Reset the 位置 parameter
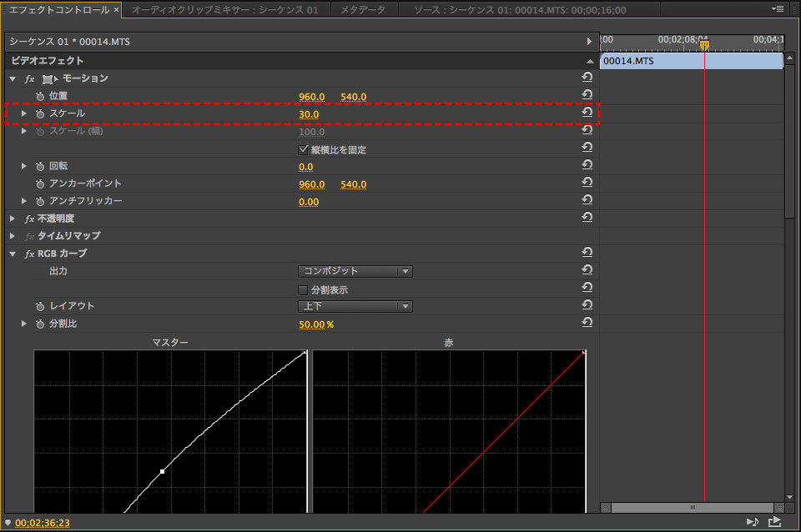Screen dimensions: 801x532 coord(587,94)
